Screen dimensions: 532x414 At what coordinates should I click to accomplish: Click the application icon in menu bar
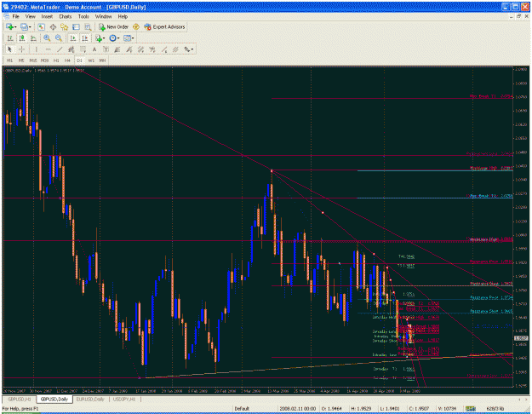coord(6,16)
